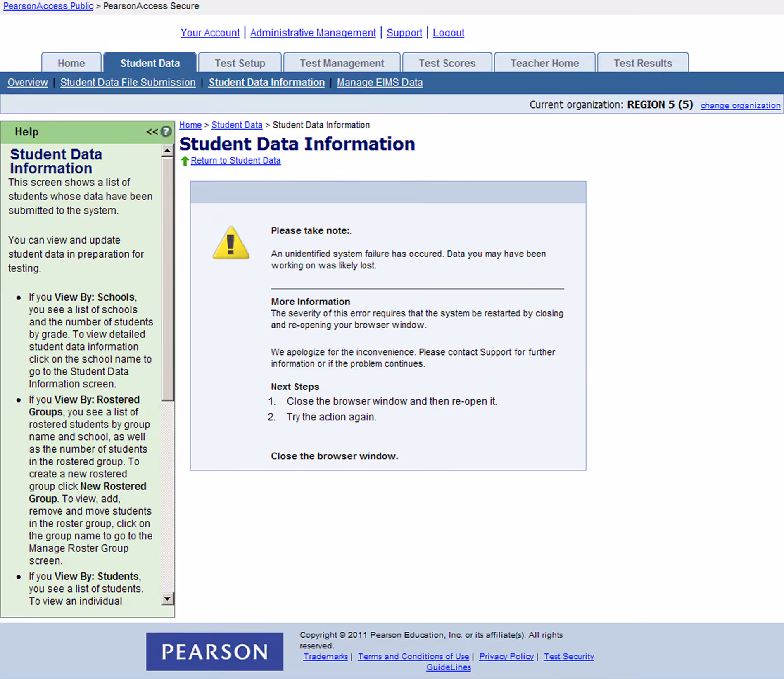Click the "Next Steps" heading
This screenshot has width=784, height=679.
point(295,387)
